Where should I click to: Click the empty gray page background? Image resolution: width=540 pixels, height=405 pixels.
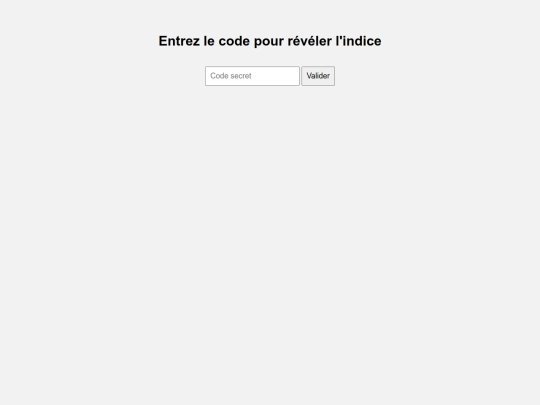[270, 241]
